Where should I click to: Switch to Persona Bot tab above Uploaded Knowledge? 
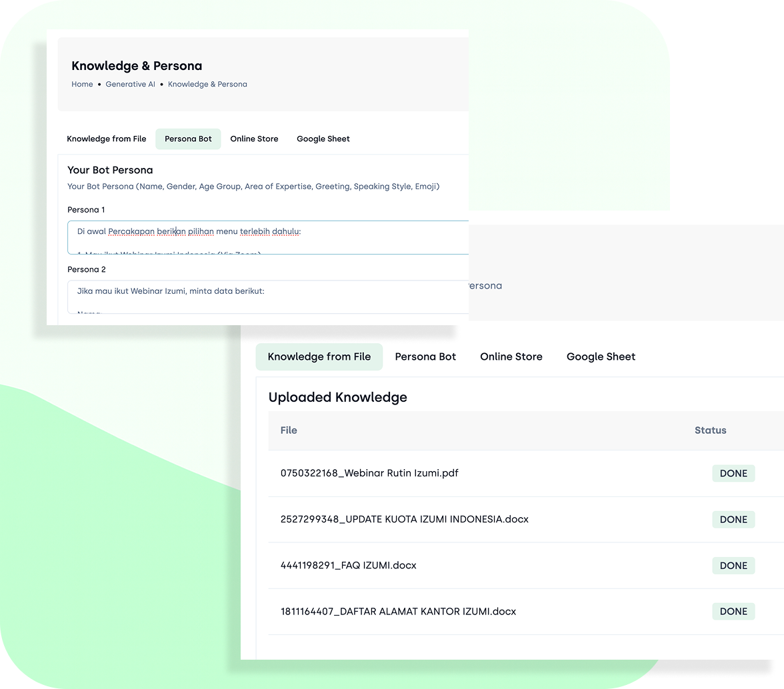425,356
